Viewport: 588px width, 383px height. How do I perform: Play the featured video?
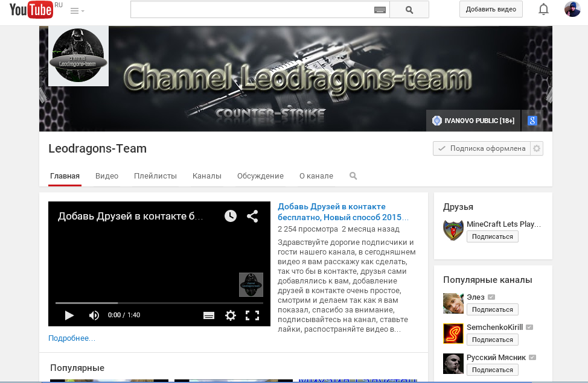[69, 315]
